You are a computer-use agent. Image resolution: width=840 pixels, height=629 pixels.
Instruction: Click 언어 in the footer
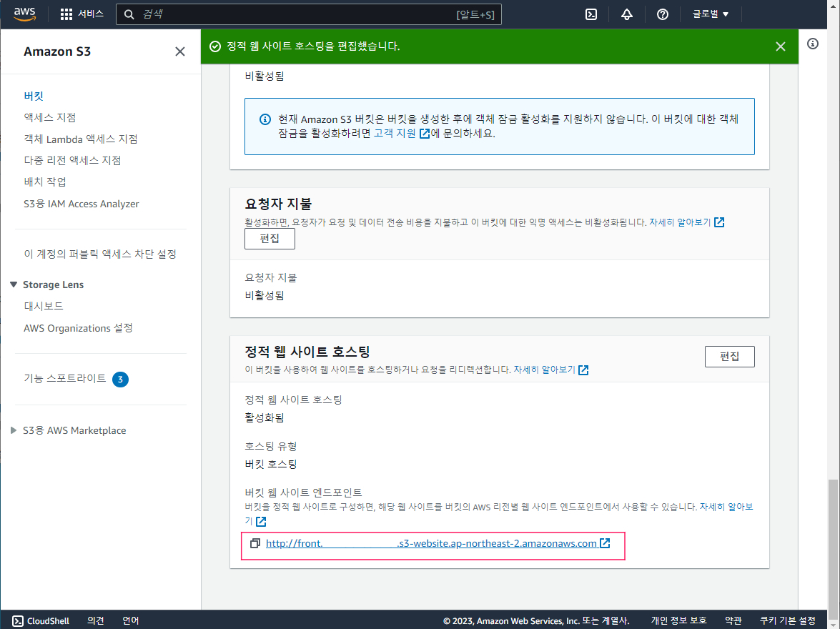click(x=131, y=620)
